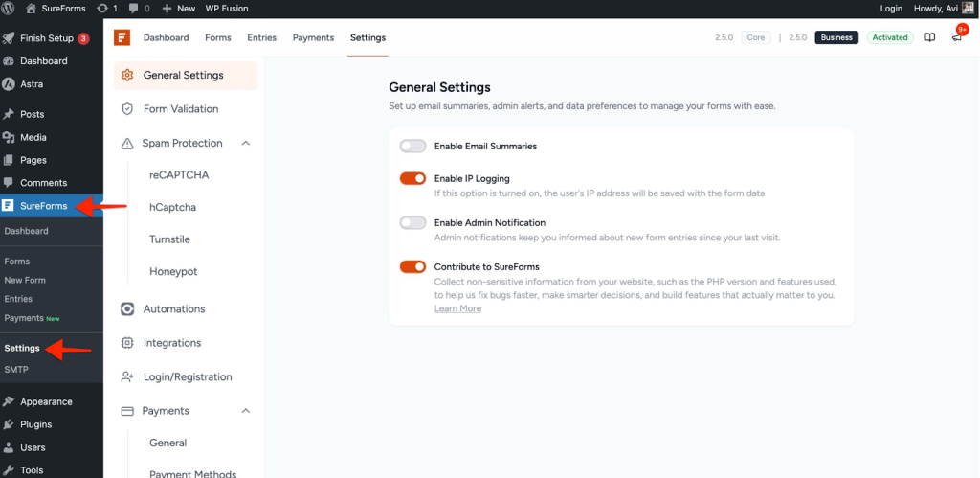Click the Payments credit card icon

[x=127, y=411]
